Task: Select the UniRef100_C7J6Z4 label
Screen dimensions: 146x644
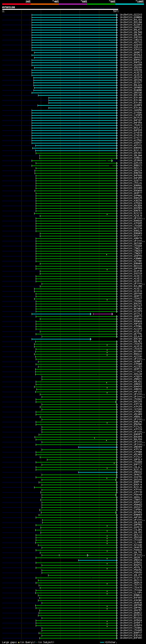Action: [131, 372]
